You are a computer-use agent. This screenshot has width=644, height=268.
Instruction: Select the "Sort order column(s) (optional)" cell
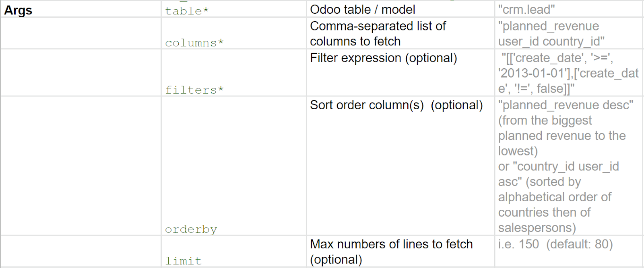pos(396,105)
